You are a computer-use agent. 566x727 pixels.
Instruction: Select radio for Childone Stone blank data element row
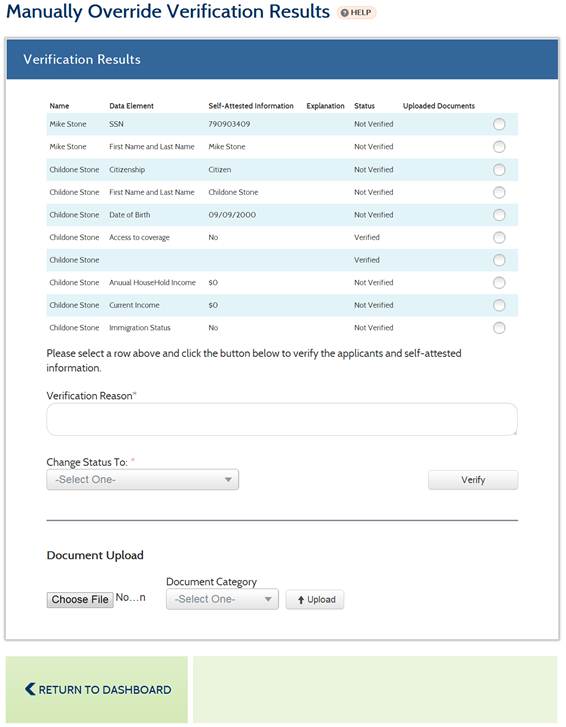tap(499, 260)
